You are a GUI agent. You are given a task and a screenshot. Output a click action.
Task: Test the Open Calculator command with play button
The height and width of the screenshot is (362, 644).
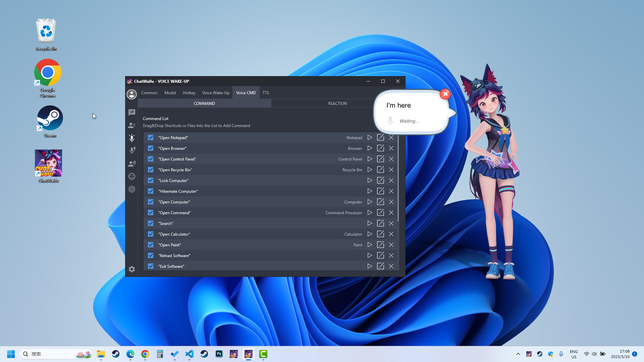tap(370, 234)
